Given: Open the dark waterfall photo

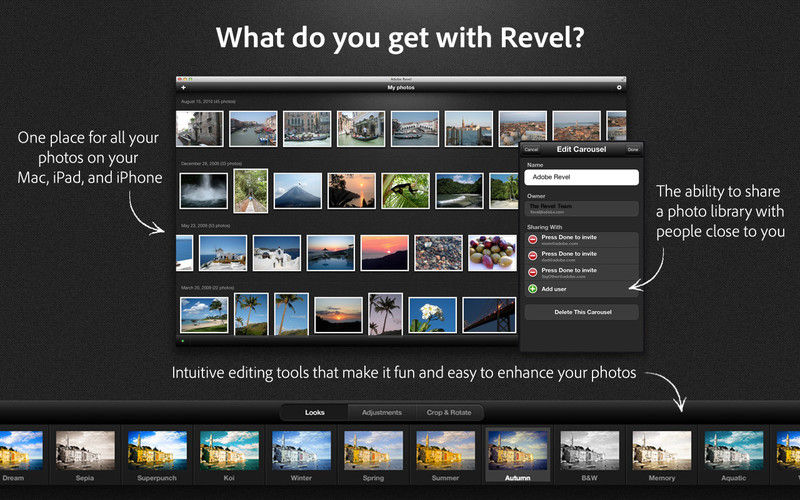Looking at the screenshot, I should click(204, 191).
